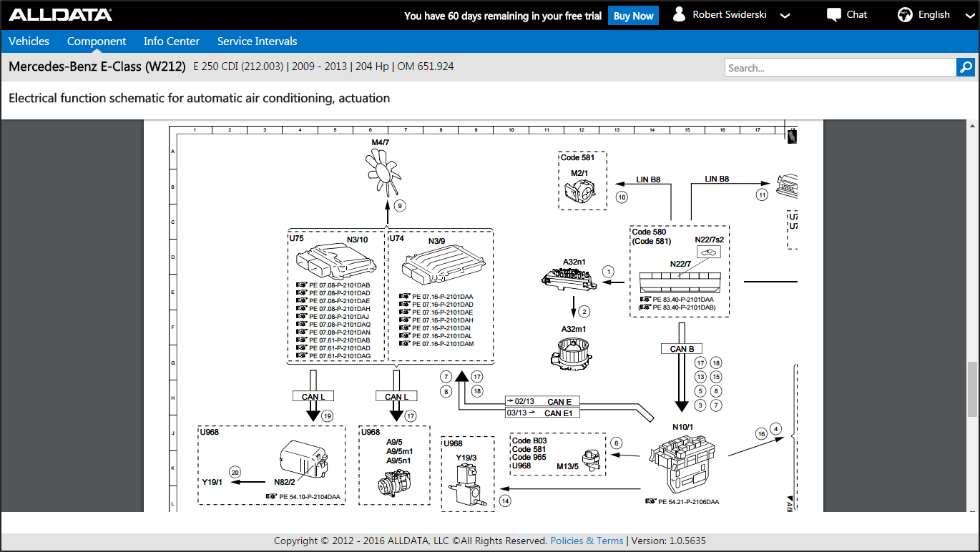Viewport: 980px width, 552px height.
Task: Click the N22/7s2 recirculation switch symbol
Action: click(x=710, y=252)
